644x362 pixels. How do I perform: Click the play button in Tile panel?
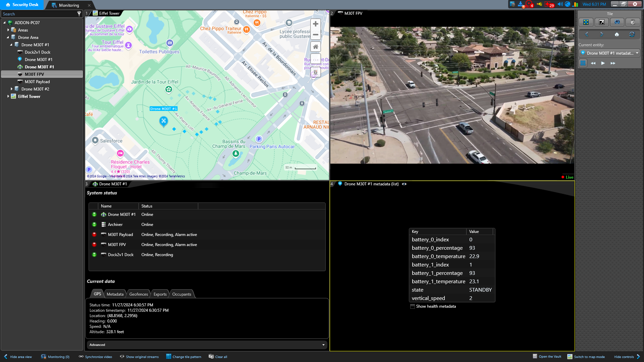click(603, 63)
